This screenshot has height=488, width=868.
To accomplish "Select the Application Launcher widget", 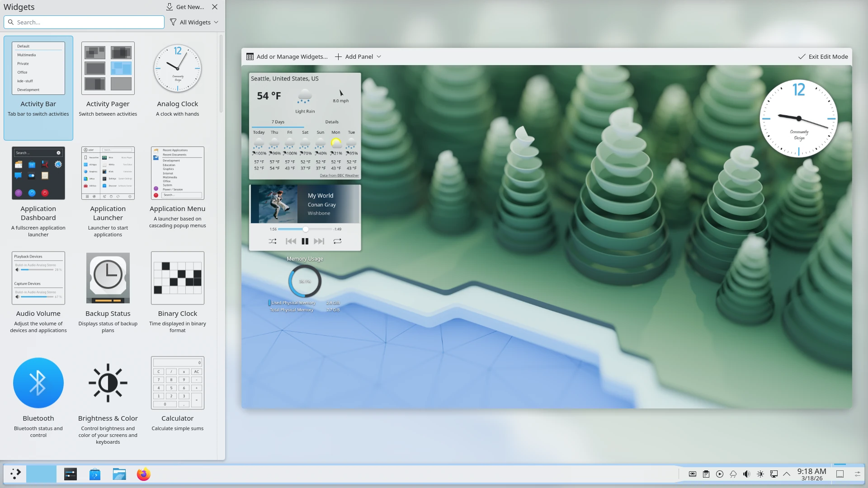I will point(108,193).
